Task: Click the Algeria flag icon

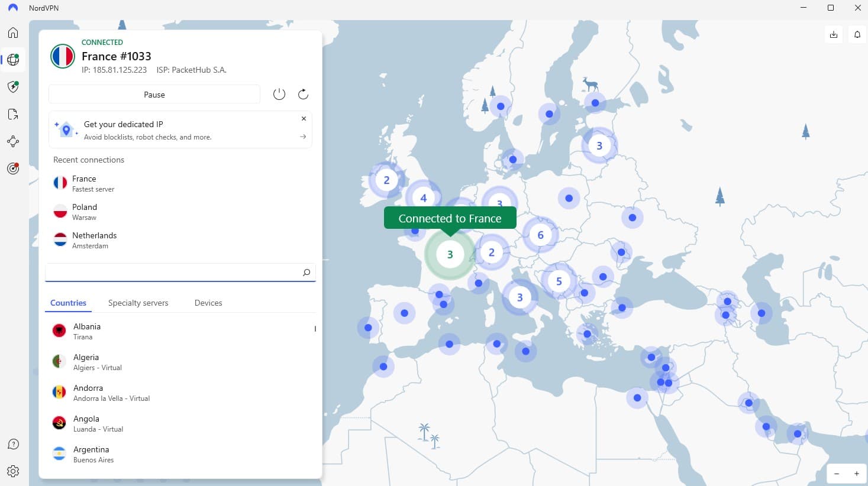Action: click(x=59, y=361)
